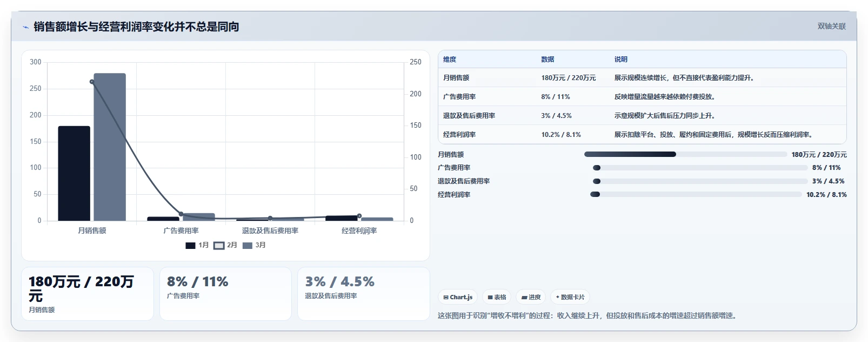Click the 广告费用率 table row label

click(459, 97)
